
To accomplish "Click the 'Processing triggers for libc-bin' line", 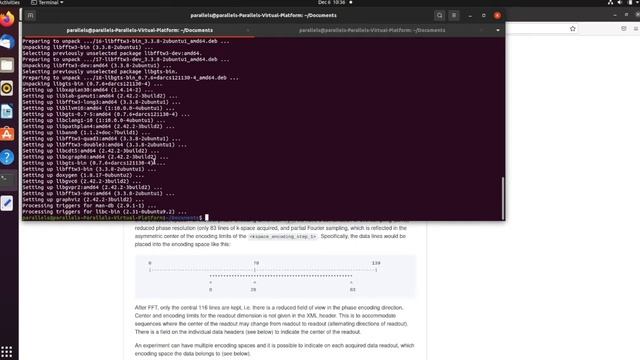I will 104,212.
